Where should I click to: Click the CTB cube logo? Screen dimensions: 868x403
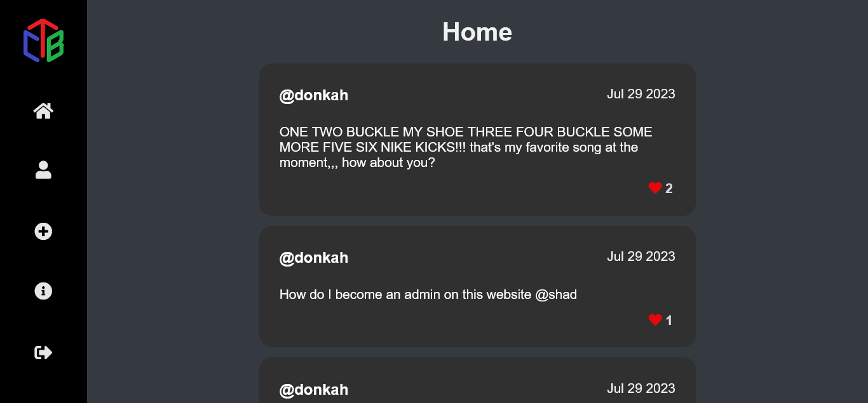pyautogui.click(x=43, y=41)
